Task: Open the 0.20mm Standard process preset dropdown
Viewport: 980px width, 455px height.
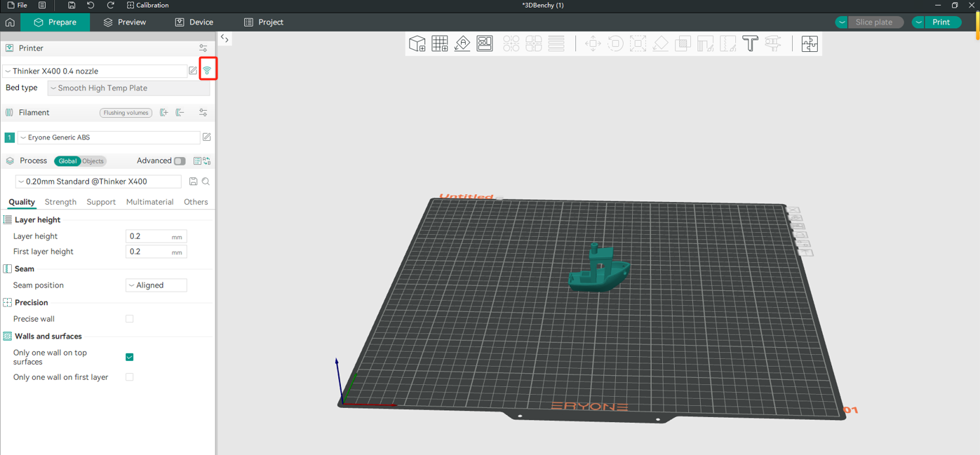Action: pos(98,182)
